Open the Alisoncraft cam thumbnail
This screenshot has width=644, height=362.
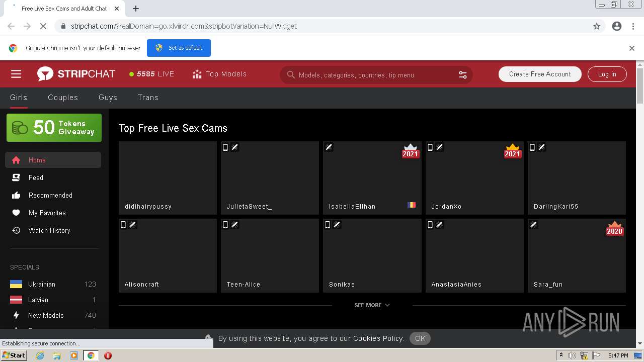click(168, 255)
